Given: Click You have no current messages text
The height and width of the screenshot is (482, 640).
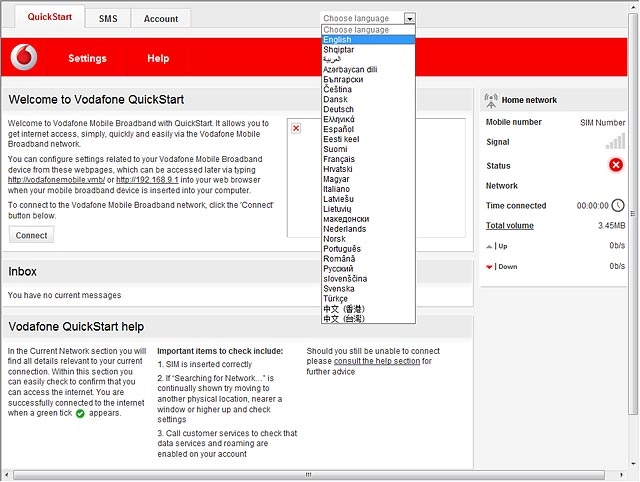Looking at the screenshot, I should click(64, 295).
